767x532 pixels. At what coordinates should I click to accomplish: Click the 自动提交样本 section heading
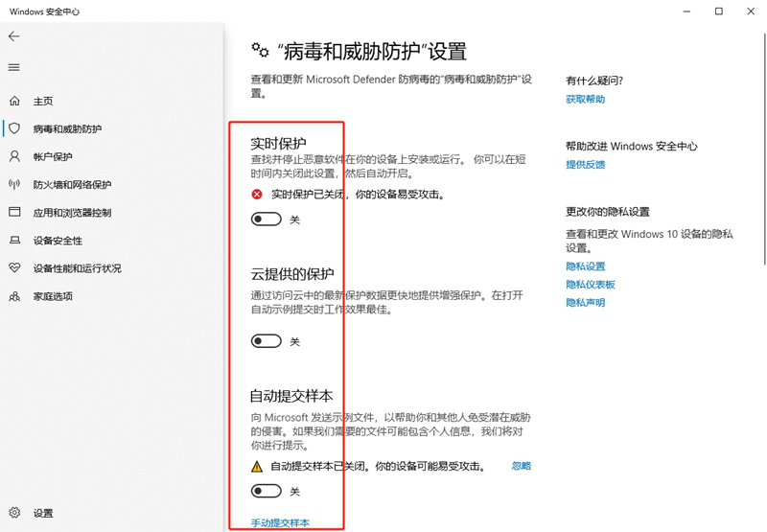tap(291, 396)
